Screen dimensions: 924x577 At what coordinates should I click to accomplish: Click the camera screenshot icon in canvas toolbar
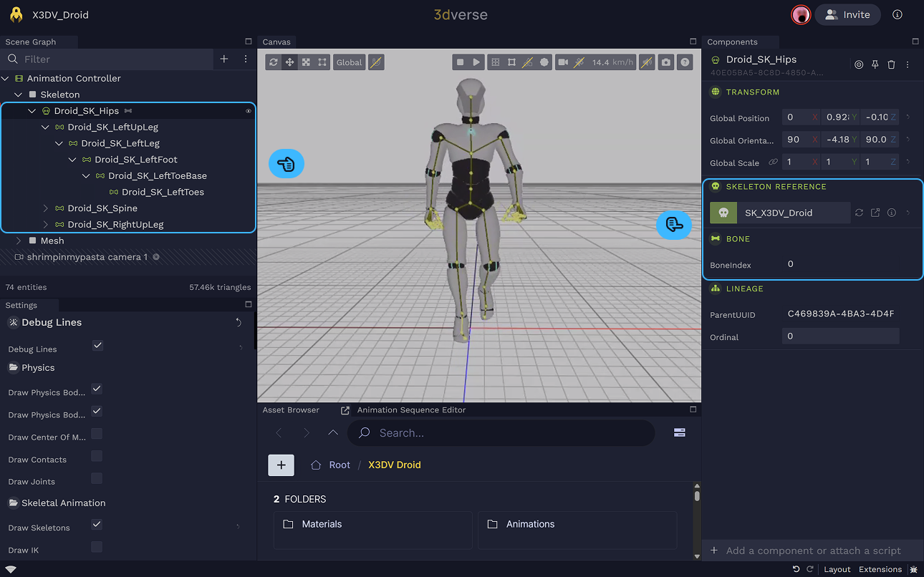(x=666, y=62)
